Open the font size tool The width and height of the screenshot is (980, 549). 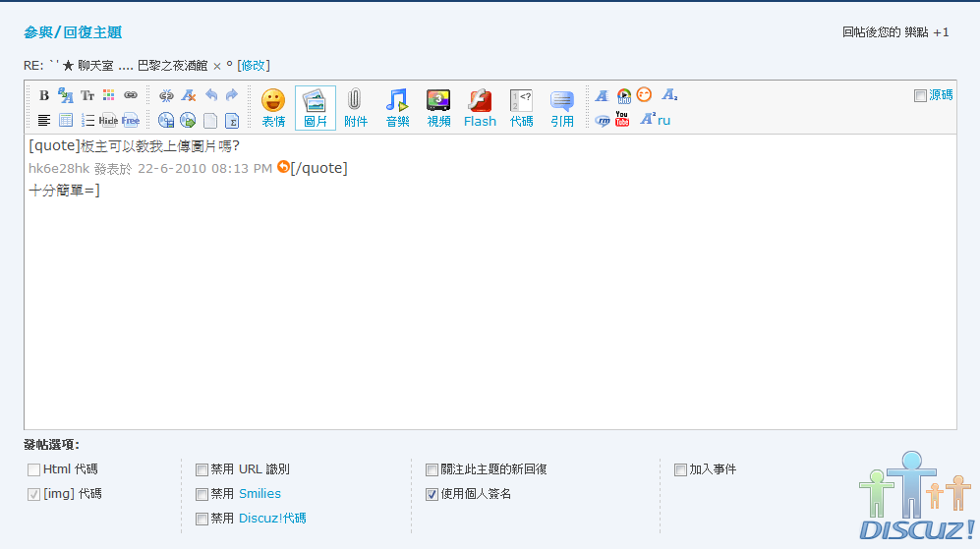click(x=86, y=95)
